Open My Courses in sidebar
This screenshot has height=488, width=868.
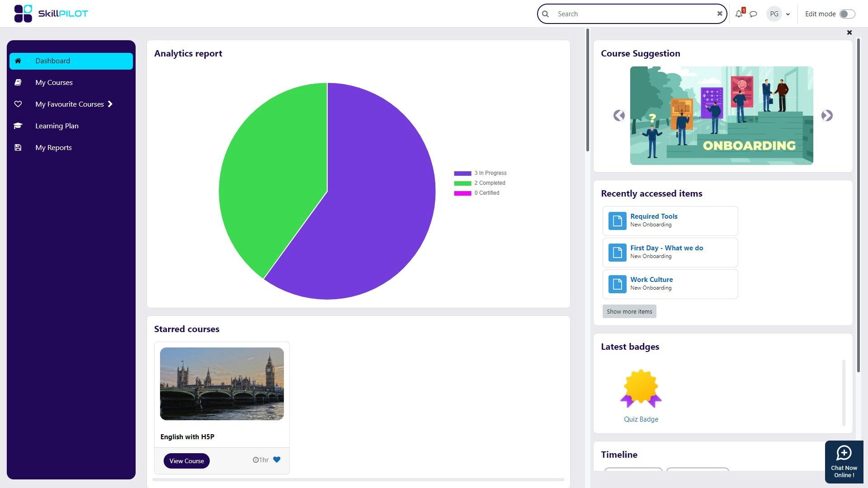(54, 82)
